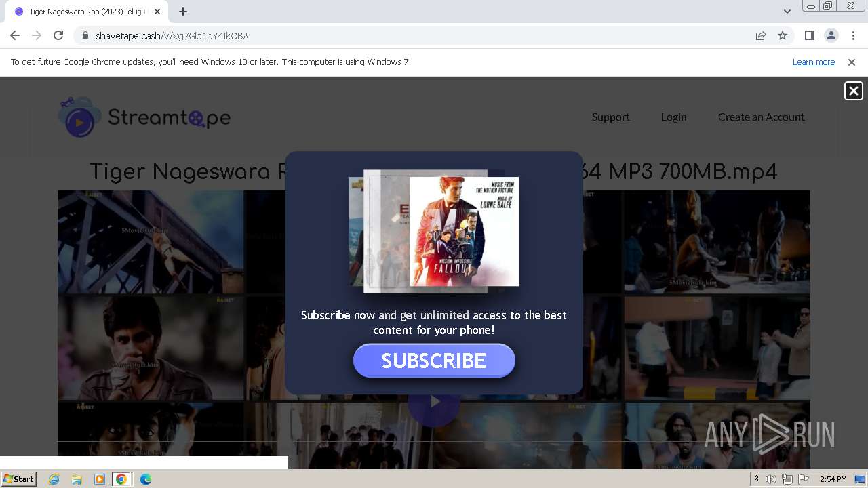868x488 pixels.
Task: Click the system clock showing 2:54 PM
Action: pos(833,479)
